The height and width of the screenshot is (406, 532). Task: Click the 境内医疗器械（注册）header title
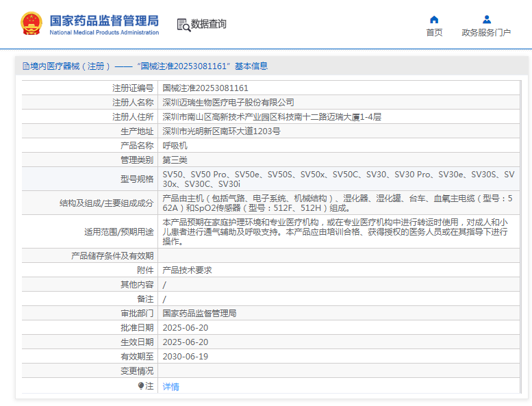point(66,66)
